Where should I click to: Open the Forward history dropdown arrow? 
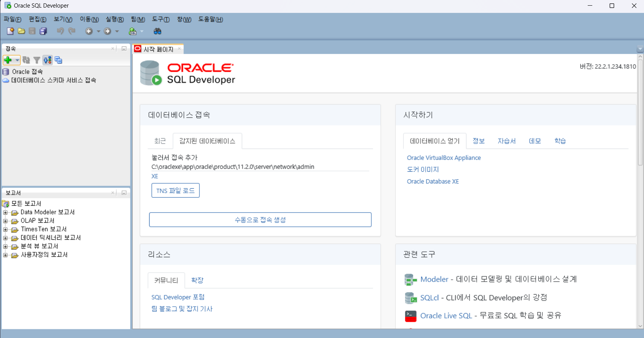tap(117, 31)
